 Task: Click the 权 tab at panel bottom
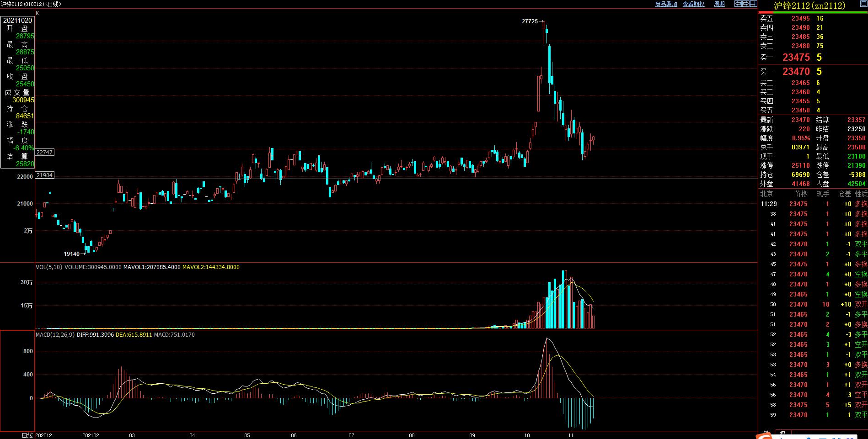coord(782,433)
